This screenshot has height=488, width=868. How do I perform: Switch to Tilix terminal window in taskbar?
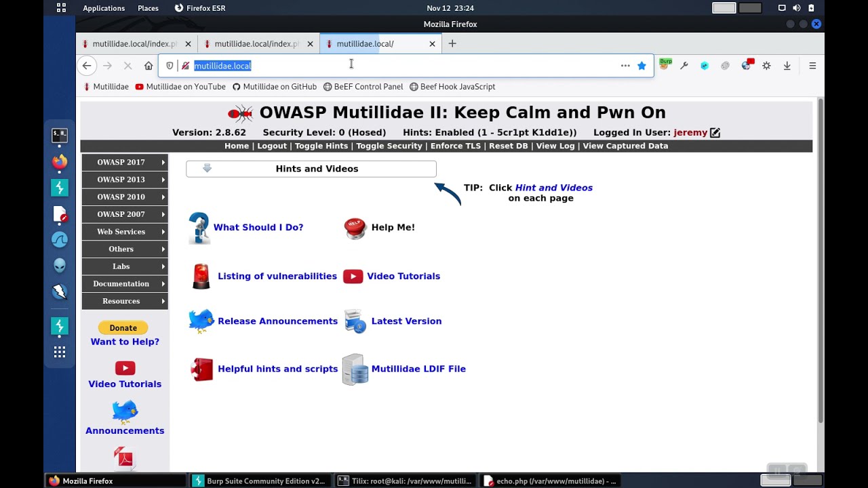405,481
